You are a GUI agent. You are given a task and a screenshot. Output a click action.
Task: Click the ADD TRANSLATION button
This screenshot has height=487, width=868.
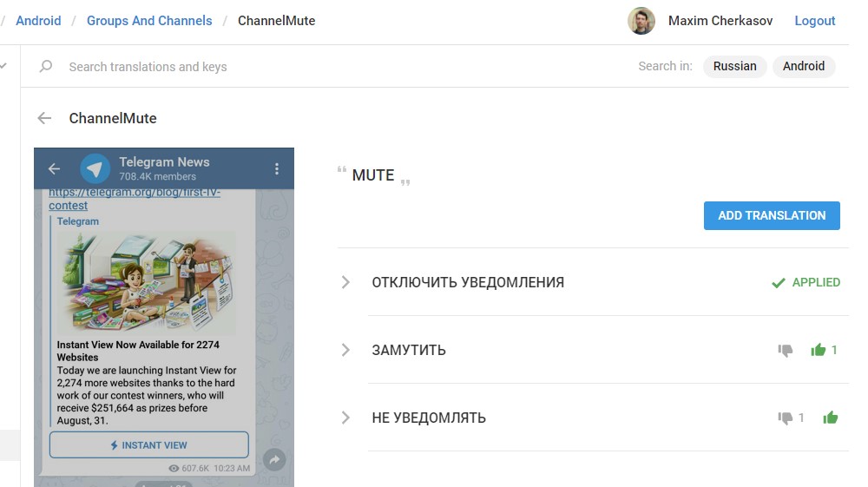772,216
